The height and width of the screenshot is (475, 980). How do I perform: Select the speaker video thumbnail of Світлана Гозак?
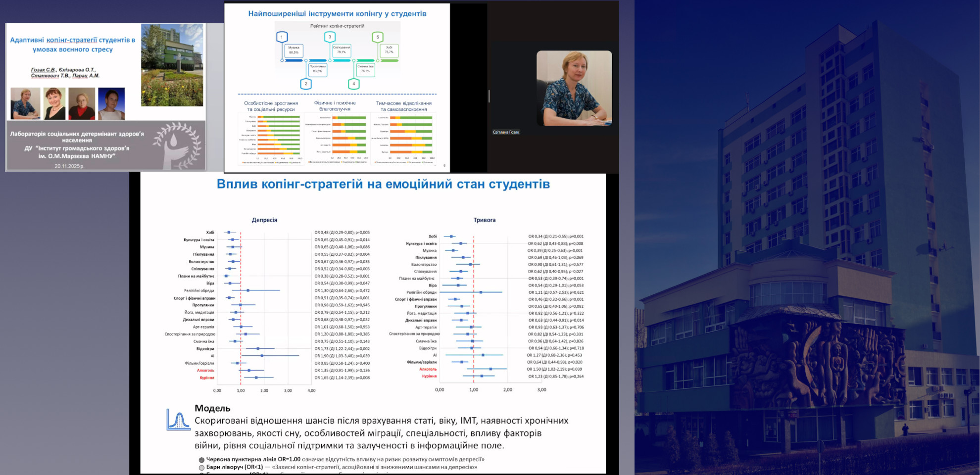[574, 88]
